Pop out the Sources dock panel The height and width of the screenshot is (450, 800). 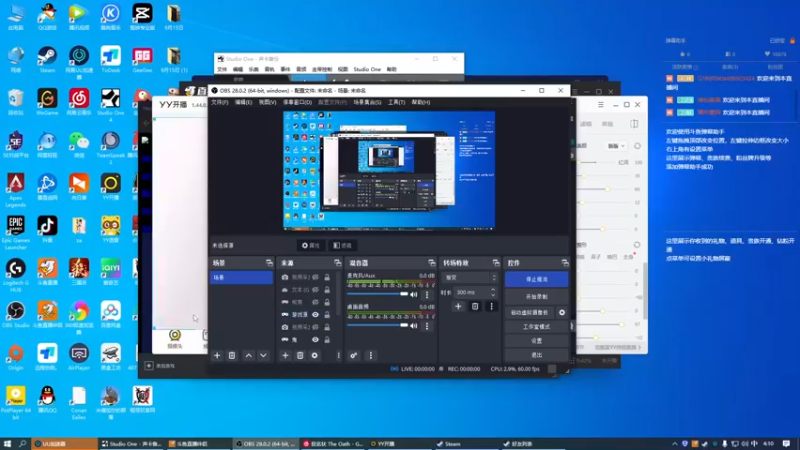337,263
